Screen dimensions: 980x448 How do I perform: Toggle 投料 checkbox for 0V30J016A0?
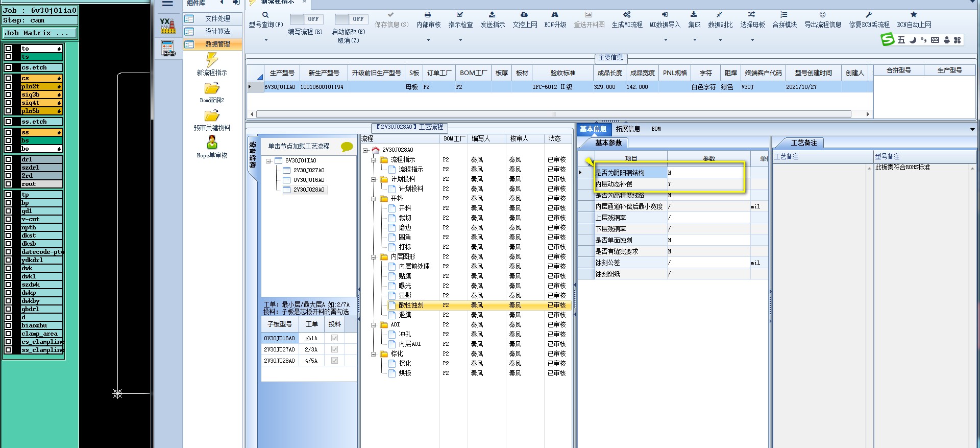(x=334, y=338)
